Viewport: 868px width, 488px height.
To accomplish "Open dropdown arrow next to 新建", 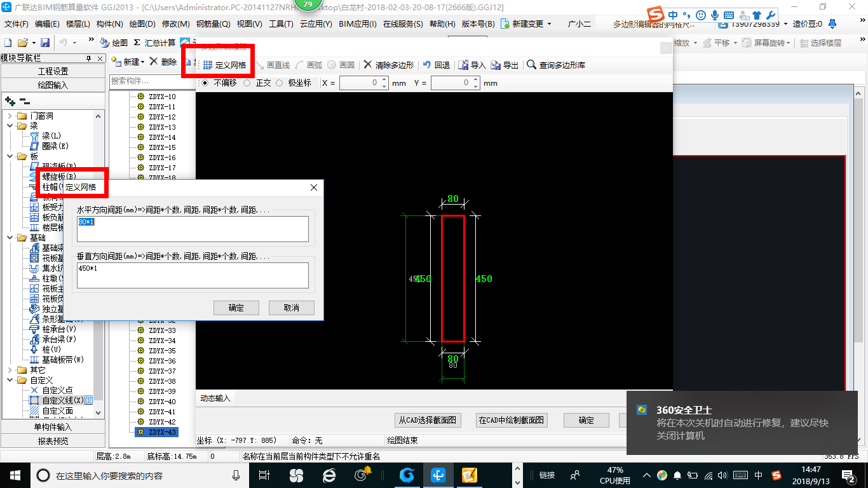I will click(143, 62).
